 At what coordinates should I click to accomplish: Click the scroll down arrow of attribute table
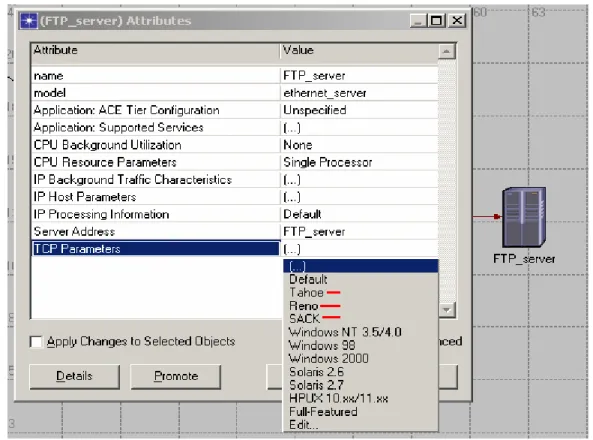pyautogui.click(x=447, y=310)
